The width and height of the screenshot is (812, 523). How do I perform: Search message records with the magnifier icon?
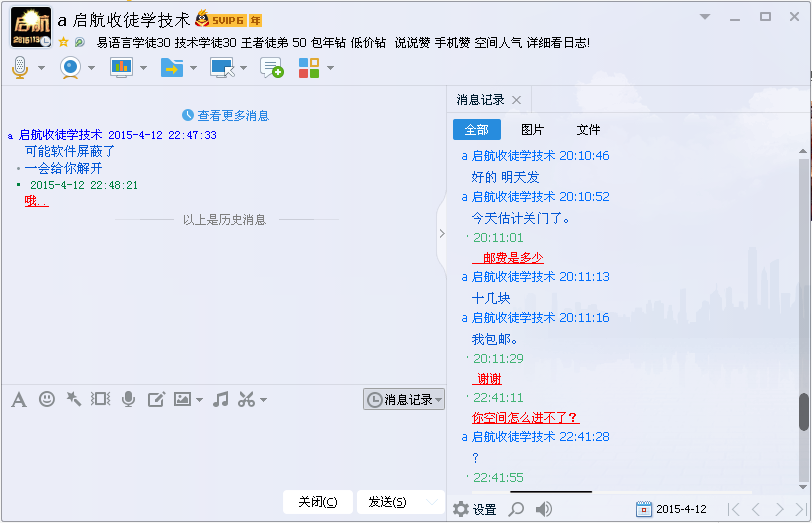pyautogui.click(x=516, y=509)
